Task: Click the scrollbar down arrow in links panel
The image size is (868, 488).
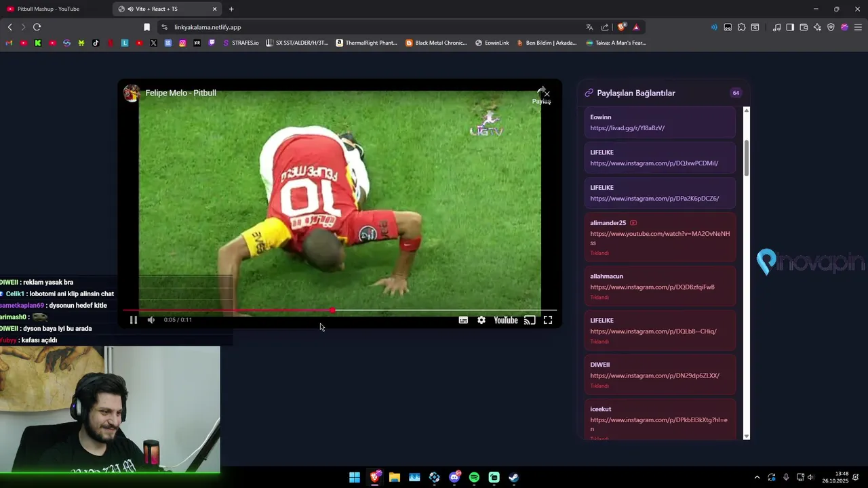Action: 747,436
